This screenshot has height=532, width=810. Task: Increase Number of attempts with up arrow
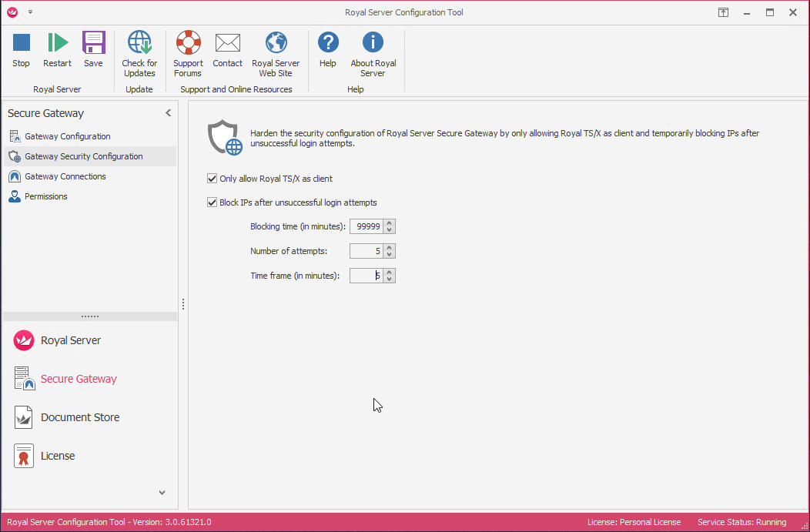tap(390, 248)
